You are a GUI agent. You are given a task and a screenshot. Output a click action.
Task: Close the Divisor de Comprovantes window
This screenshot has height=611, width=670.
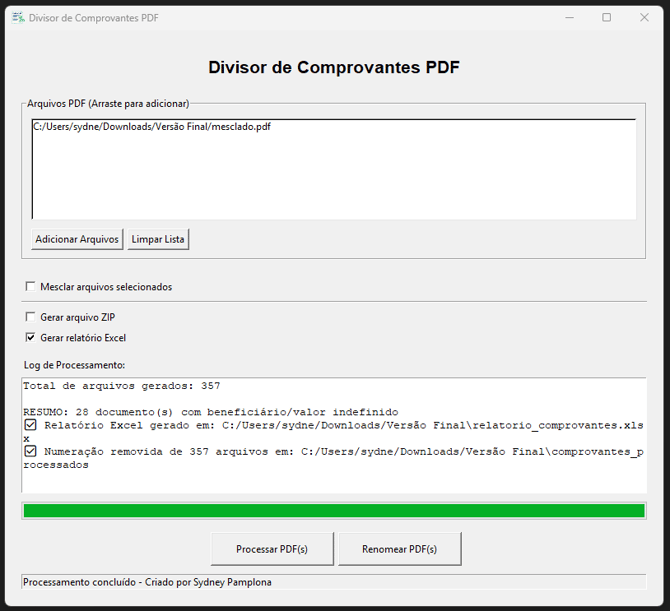[x=644, y=18]
